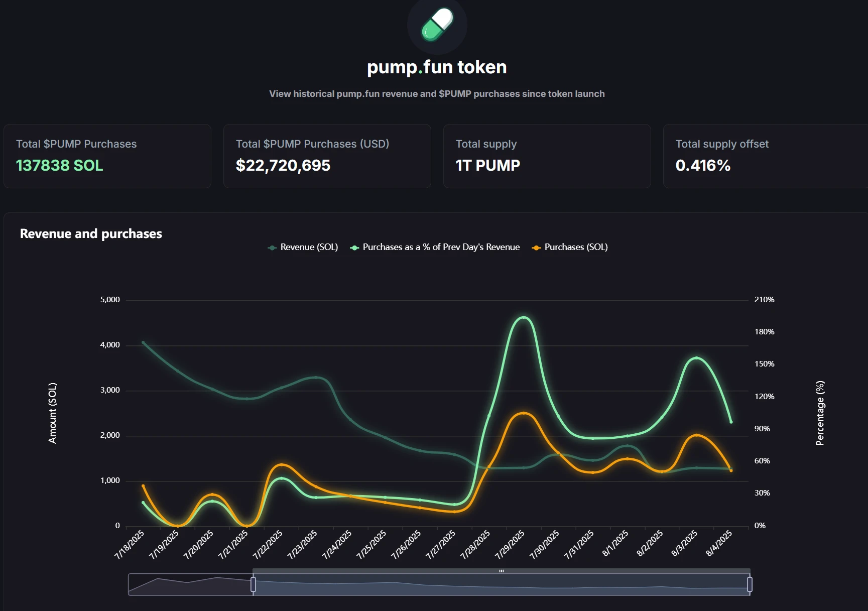Viewport: 868px width, 611px height.
Task: Click the left handle of the date range selector
Action: click(253, 584)
